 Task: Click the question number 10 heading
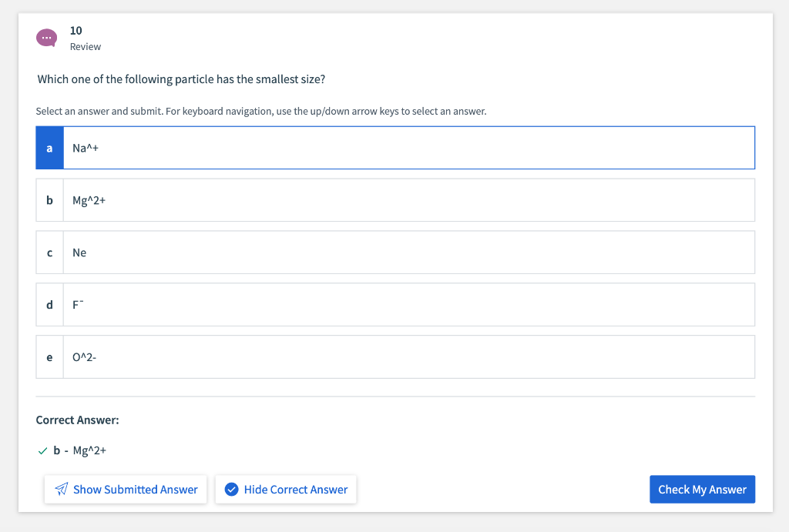point(76,31)
